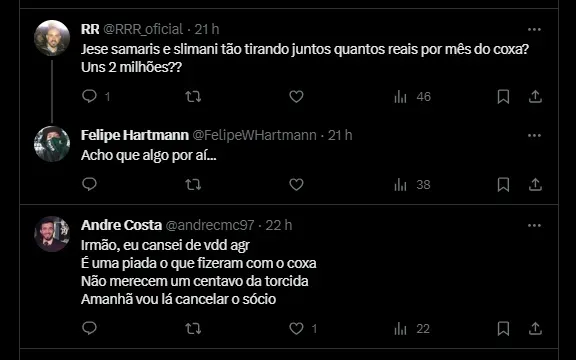View analytics showing 46 views
The height and width of the screenshot is (360, 576).
click(412, 97)
